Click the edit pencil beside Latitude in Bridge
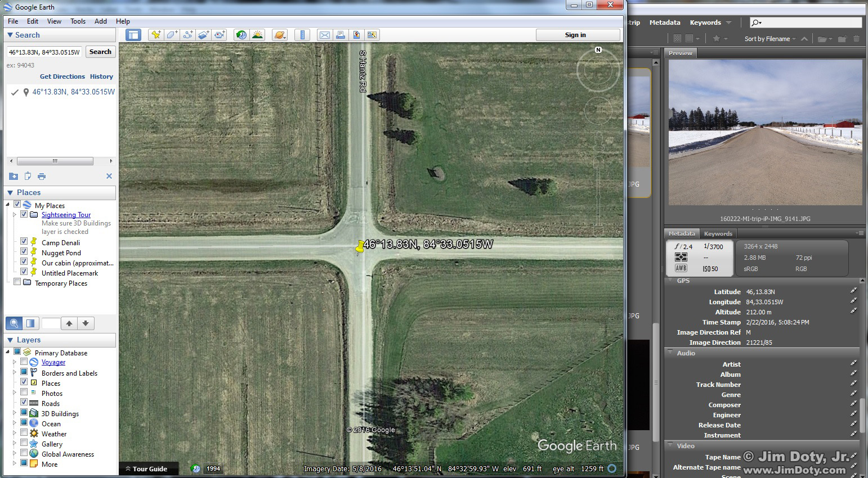This screenshot has width=868, height=478. (x=853, y=291)
